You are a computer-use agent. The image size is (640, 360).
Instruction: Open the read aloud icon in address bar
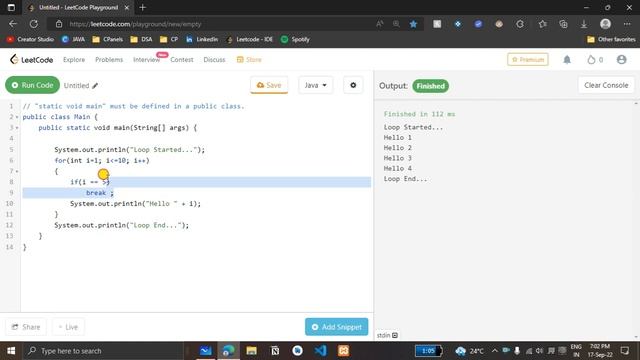380,24
